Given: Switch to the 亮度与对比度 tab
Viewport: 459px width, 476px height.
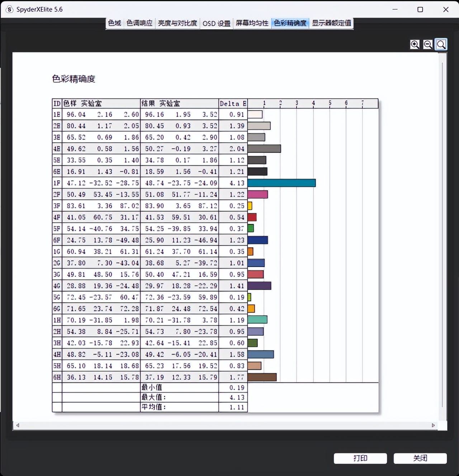Looking at the screenshot, I should [x=177, y=23].
